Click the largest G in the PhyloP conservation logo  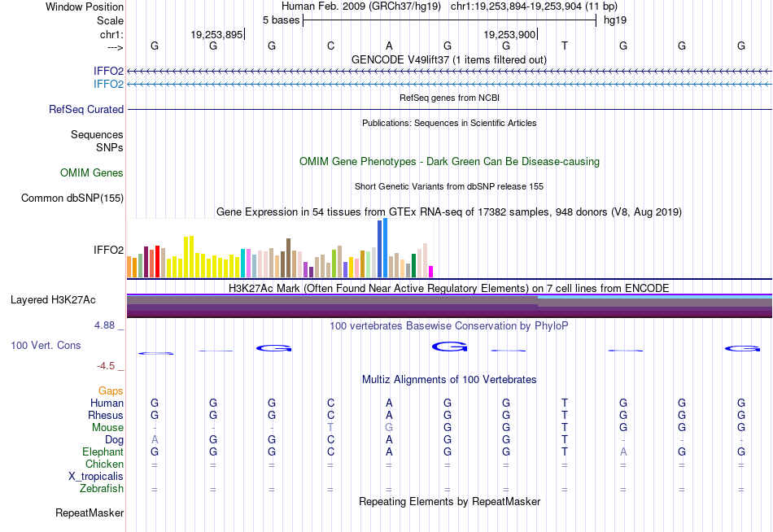pyautogui.click(x=450, y=347)
